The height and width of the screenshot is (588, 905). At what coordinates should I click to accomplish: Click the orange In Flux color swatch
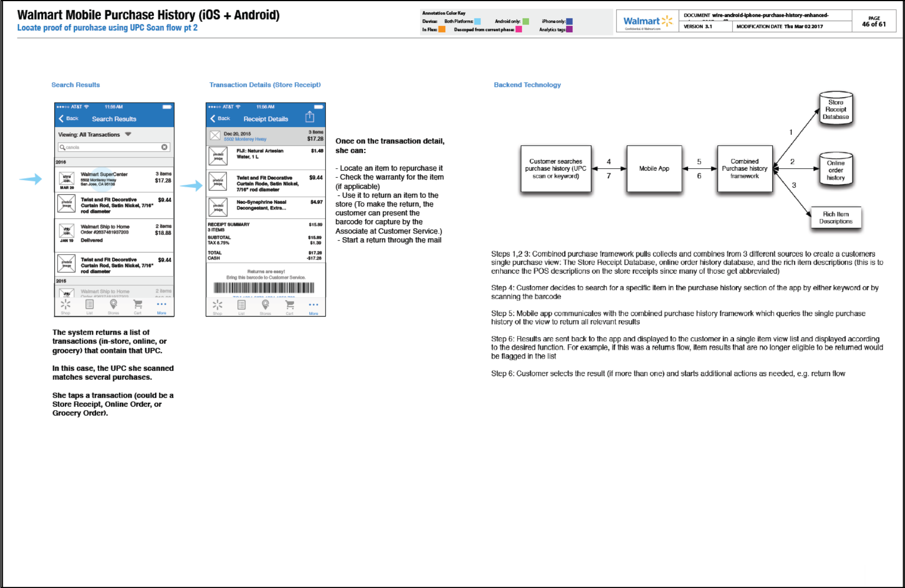(x=442, y=30)
